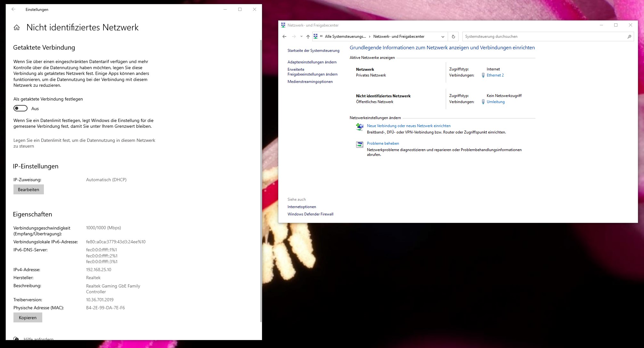This screenshot has width=644, height=348.
Task: Open the Ethernet 2 connection link
Action: pos(495,75)
